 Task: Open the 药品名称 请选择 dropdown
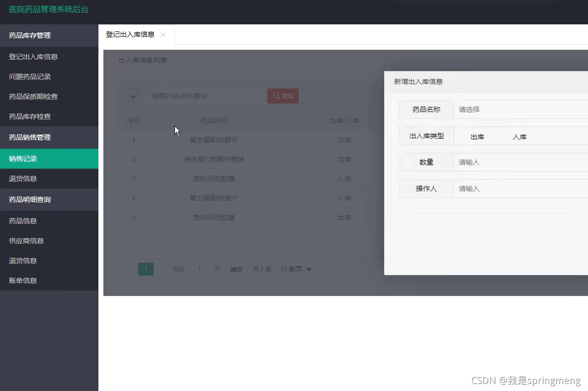point(520,109)
